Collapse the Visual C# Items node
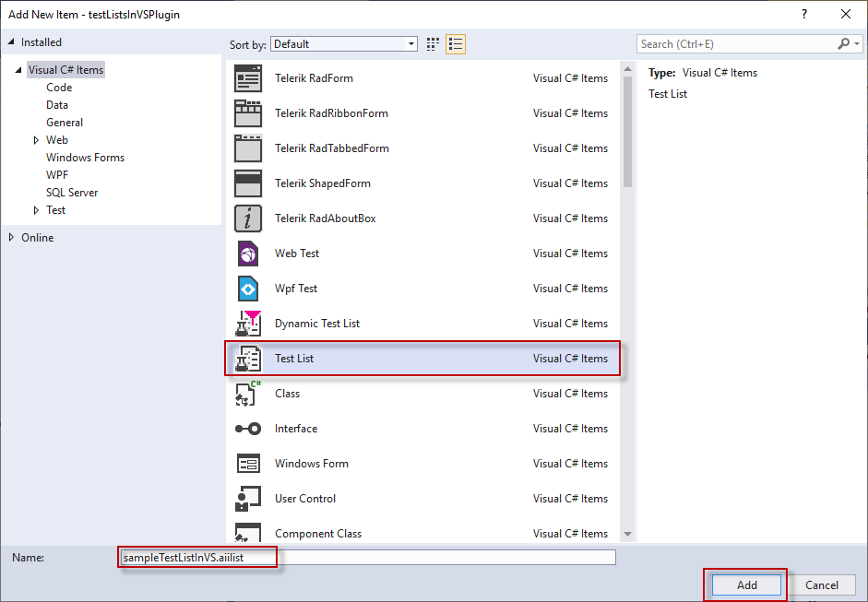The image size is (868, 602). point(18,70)
